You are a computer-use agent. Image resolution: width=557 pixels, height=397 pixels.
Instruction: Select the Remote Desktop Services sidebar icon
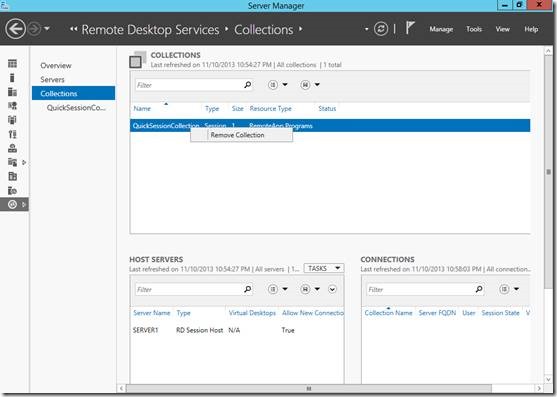click(x=12, y=205)
